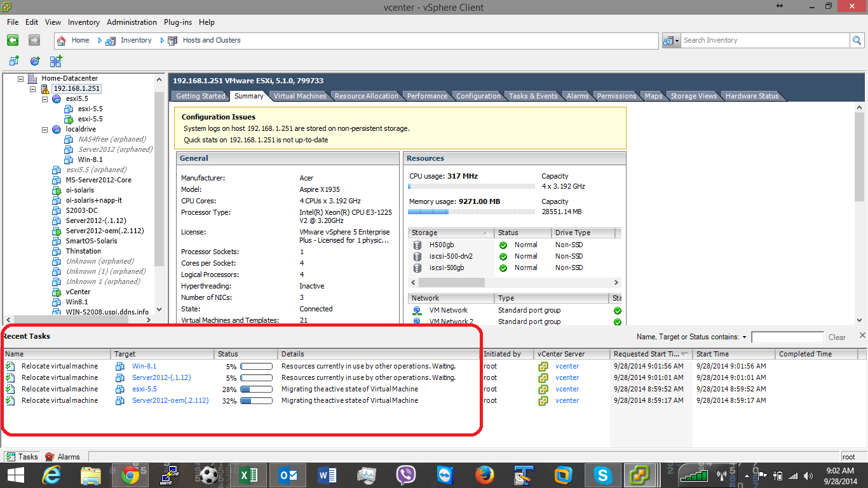This screenshot has height=488, width=868.
Task: Click the Search Inventory input field
Action: [766, 40]
